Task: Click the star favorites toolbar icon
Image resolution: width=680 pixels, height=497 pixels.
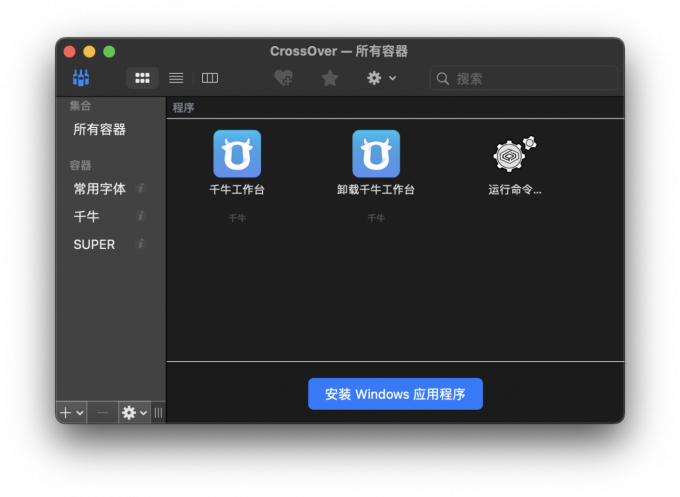Action: (x=330, y=78)
